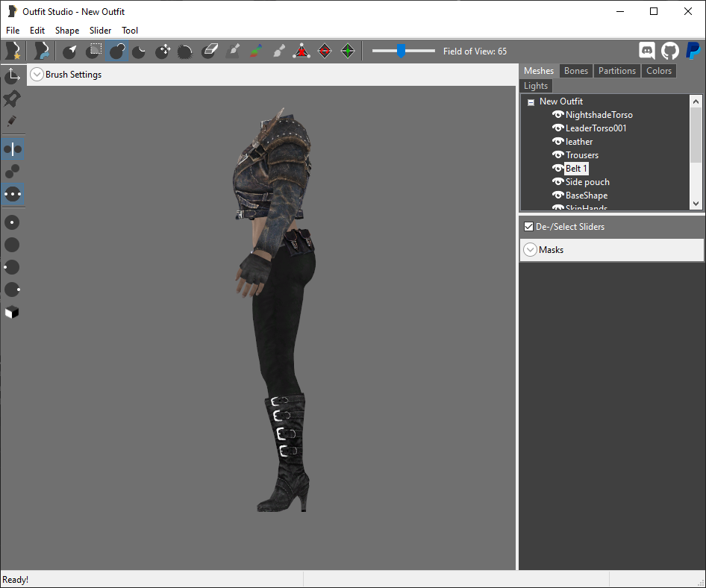Pick the Smooth brush tool
The image size is (706, 588).
coord(184,51)
